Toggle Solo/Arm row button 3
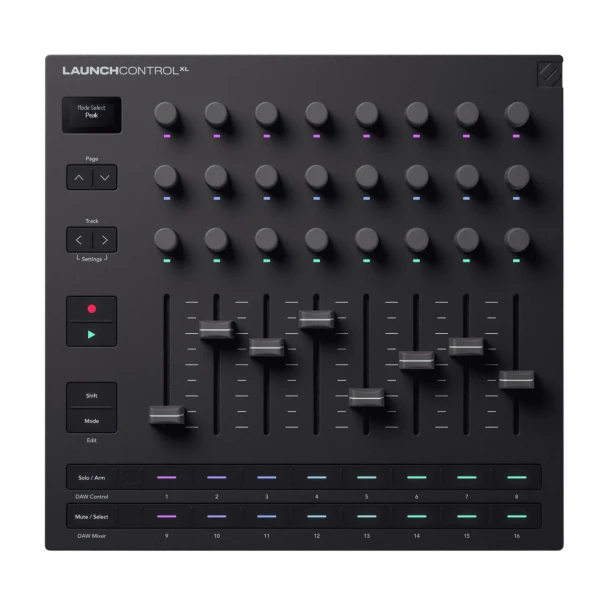This screenshot has height=608, width=608. (x=267, y=478)
